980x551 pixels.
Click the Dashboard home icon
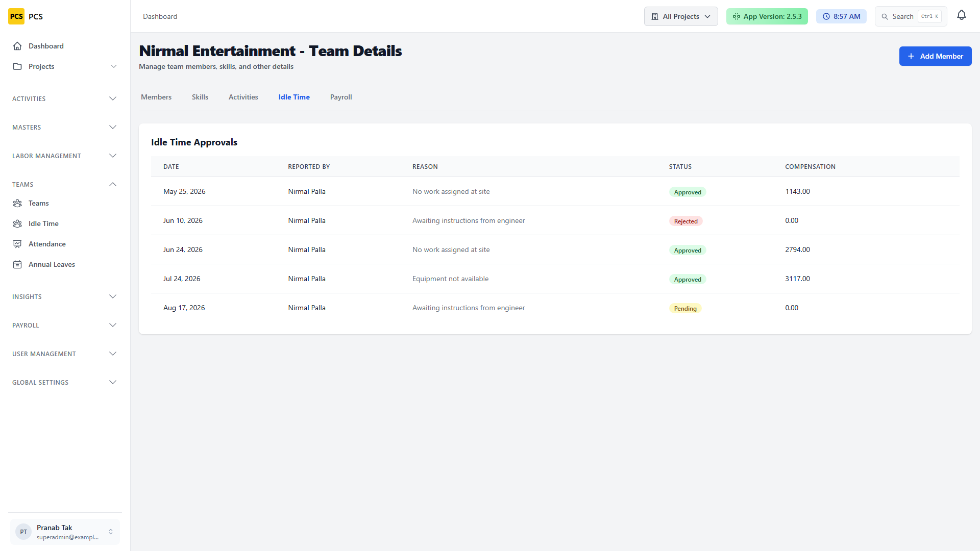[x=17, y=46]
